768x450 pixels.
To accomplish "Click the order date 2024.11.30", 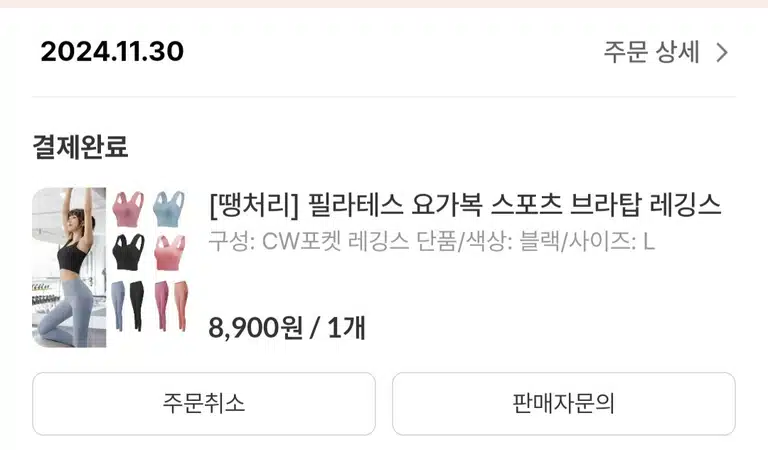I will coord(112,51).
